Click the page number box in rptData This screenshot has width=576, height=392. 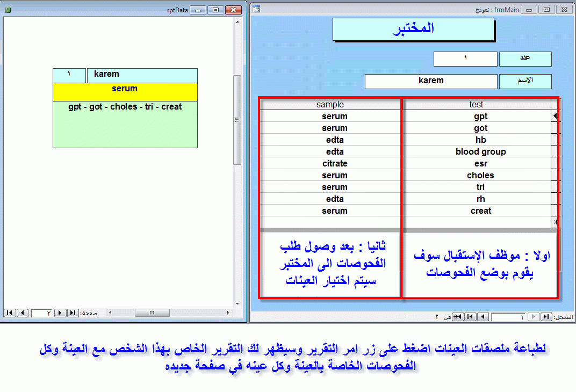click(x=41, y=313)
